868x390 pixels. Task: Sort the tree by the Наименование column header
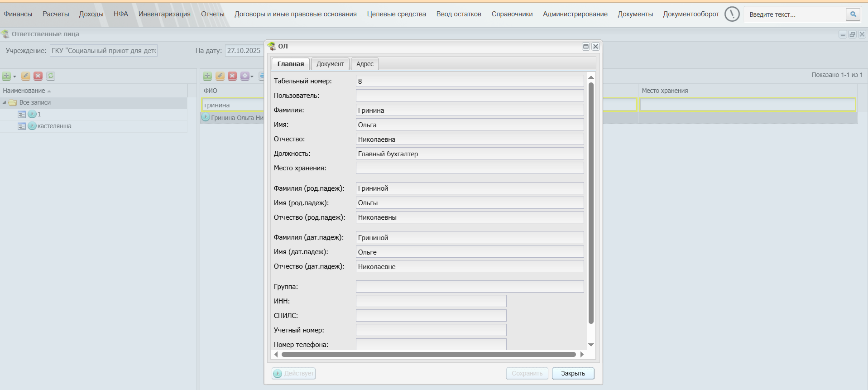tap(94, 91)
